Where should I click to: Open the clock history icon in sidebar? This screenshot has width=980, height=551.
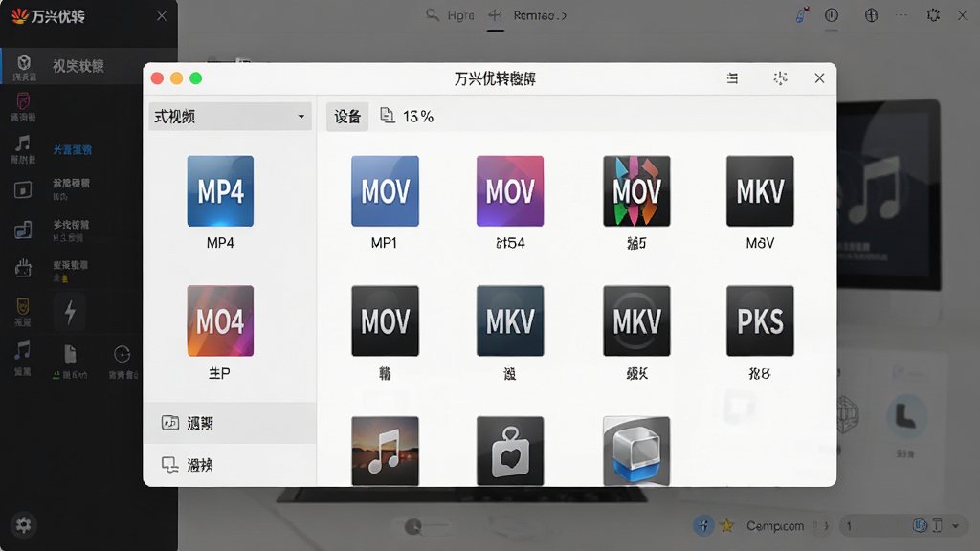tap(122, 354)
